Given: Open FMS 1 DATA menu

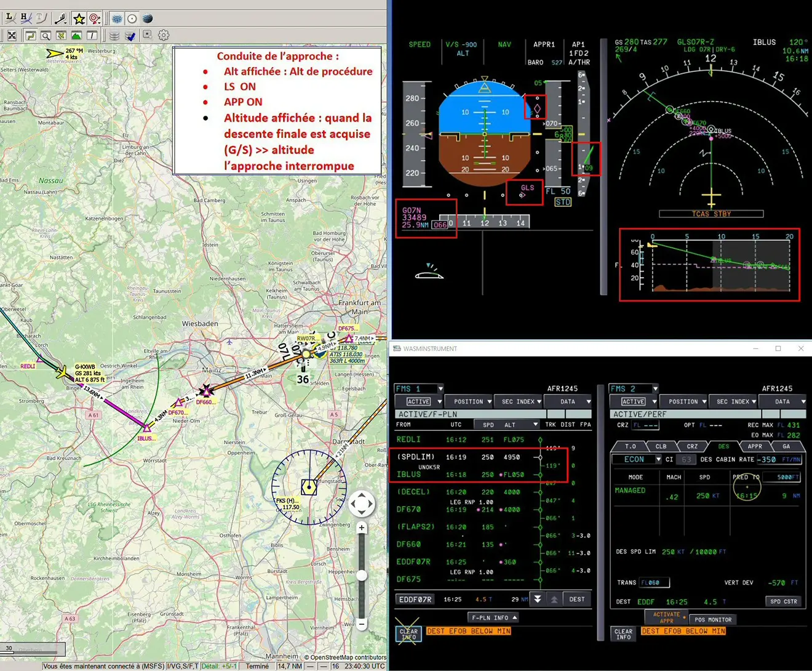Looking at the screenshot, I should [568, 401].
